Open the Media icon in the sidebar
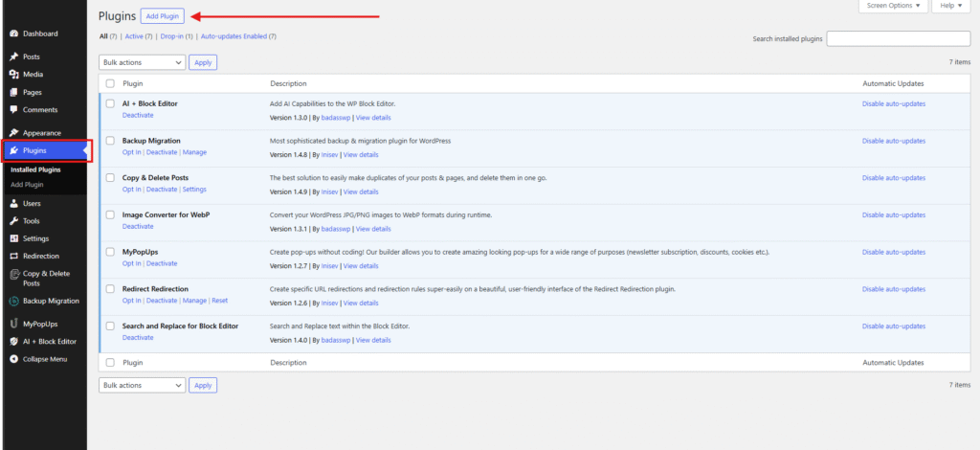Screen dimensions: 980x450 pos(14,75)
